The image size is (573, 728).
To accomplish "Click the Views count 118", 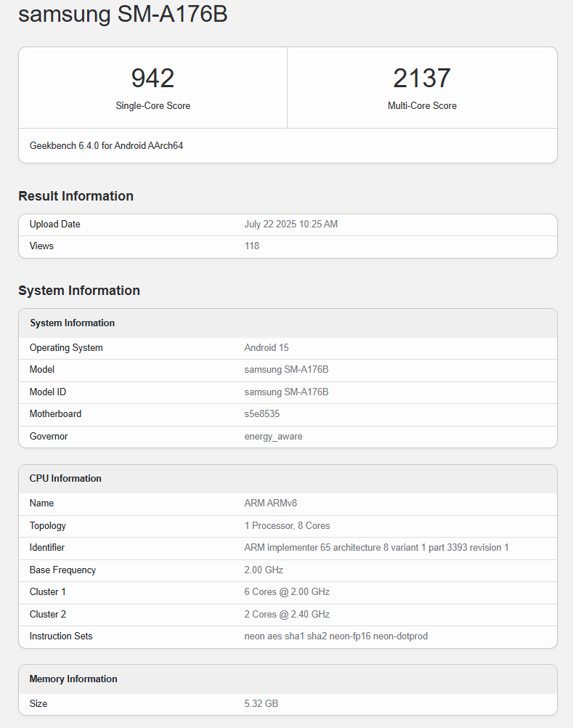I will coord(252,246).
